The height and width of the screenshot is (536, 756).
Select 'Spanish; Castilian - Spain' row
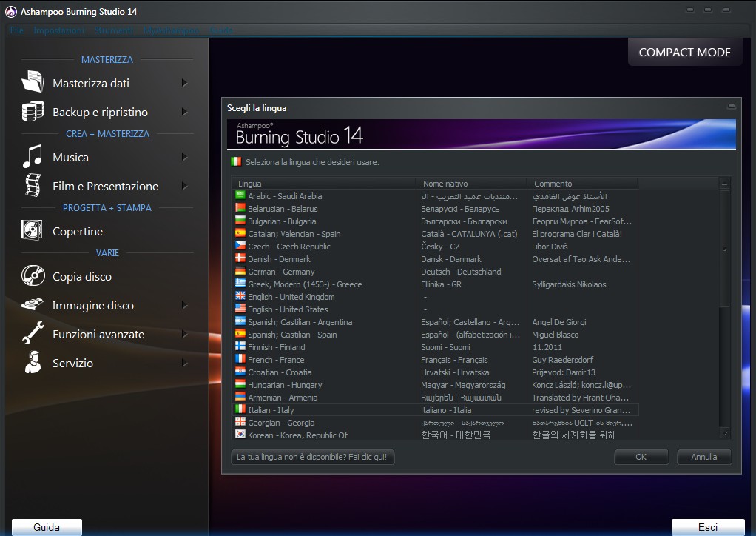[436, 335]
